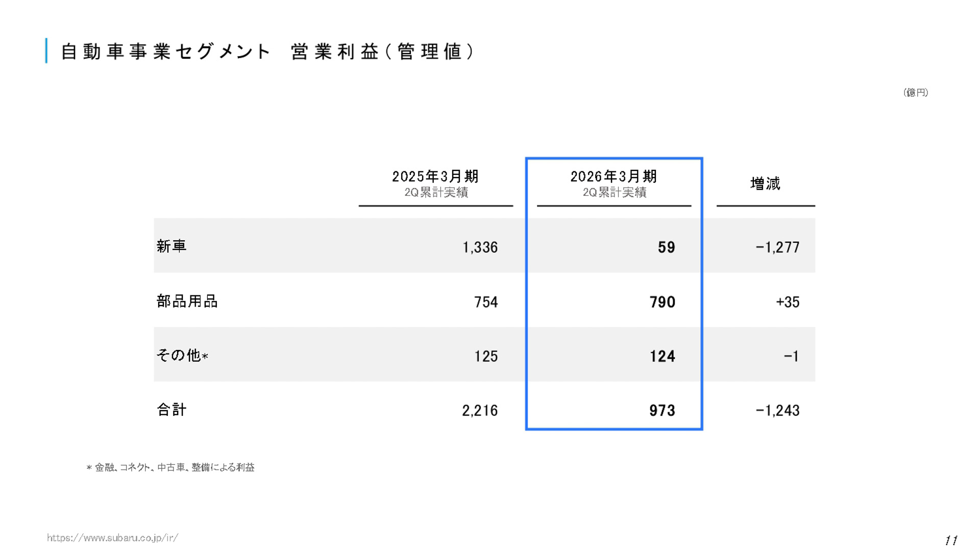Screen dimensions: 980x551
Task: Open the link https://www.subaru.co.jp/ir/
Action: (112, 536)
